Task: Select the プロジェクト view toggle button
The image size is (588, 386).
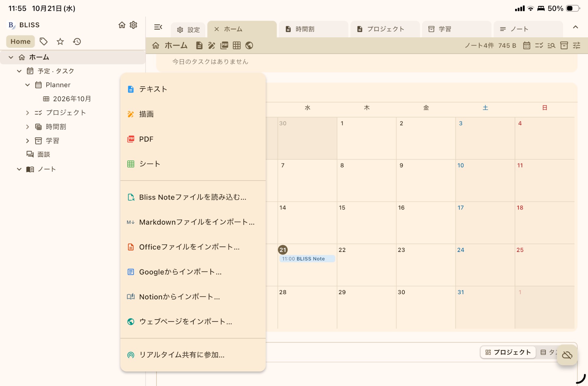Action: click(508, 352)
